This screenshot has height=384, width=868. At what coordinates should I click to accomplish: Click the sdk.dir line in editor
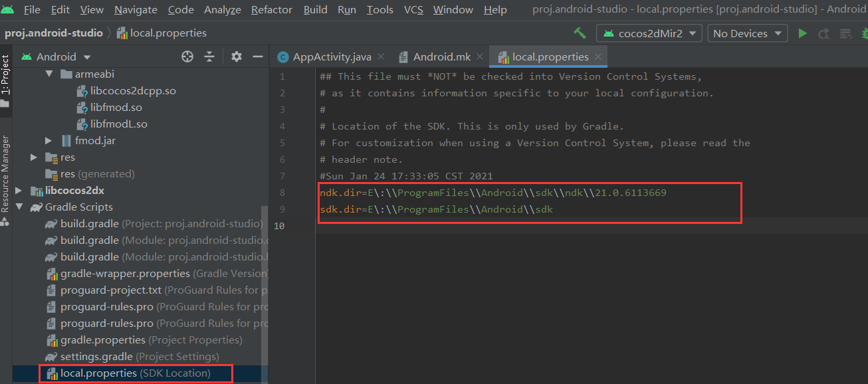pos(436,209)
